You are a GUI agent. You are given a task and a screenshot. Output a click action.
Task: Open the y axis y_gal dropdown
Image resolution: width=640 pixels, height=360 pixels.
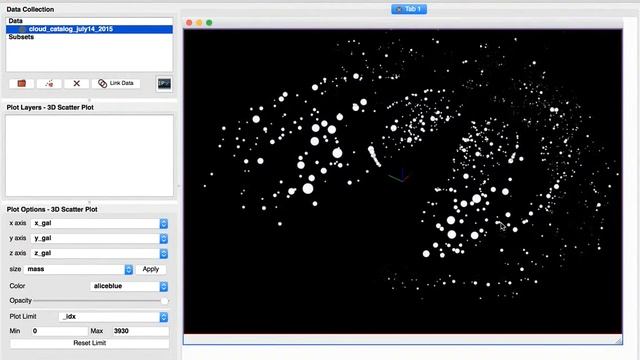(99, 238)
